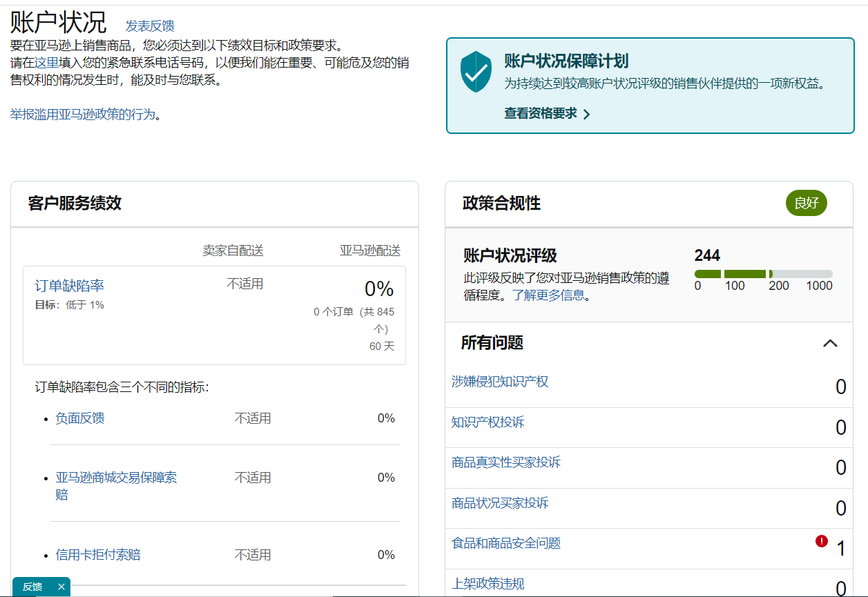Close the 反馈 tab with X
The width and height of the screenshot is (868, 597).
click(61, 587)
